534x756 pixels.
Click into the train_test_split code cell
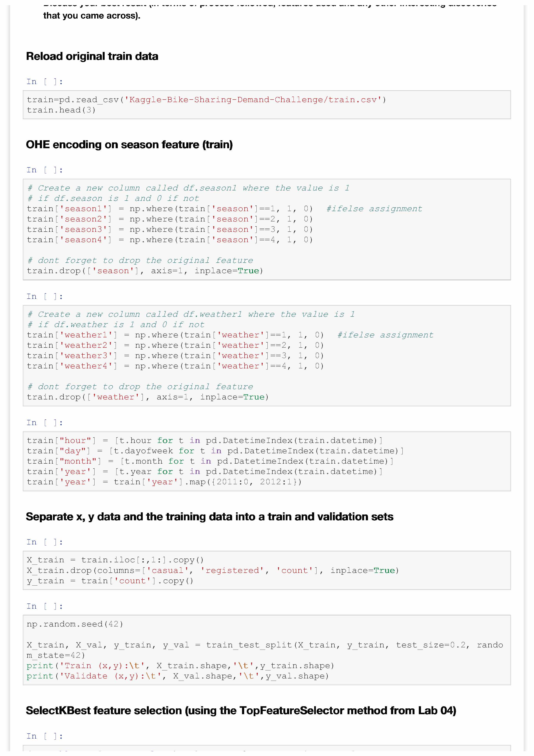267,650
